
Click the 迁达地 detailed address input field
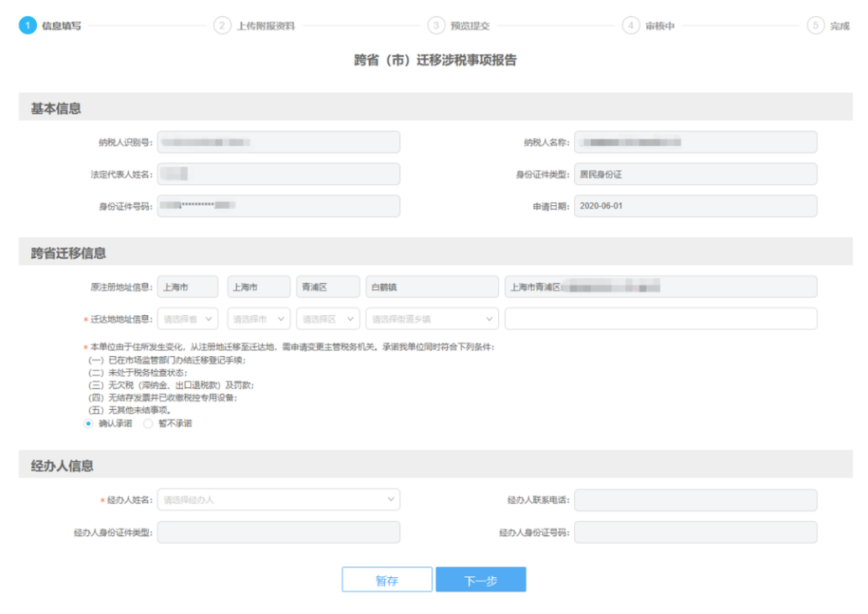[660, 319]
